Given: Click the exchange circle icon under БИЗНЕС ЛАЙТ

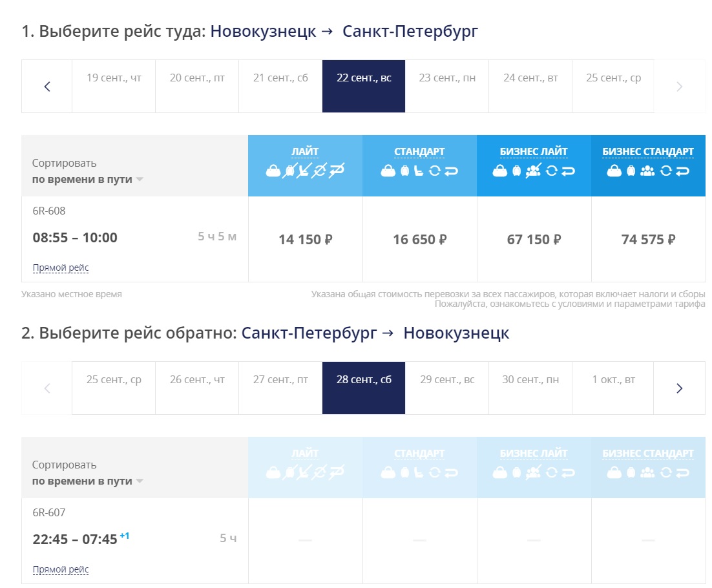Looking at the screenshot, I should point(551,171).
